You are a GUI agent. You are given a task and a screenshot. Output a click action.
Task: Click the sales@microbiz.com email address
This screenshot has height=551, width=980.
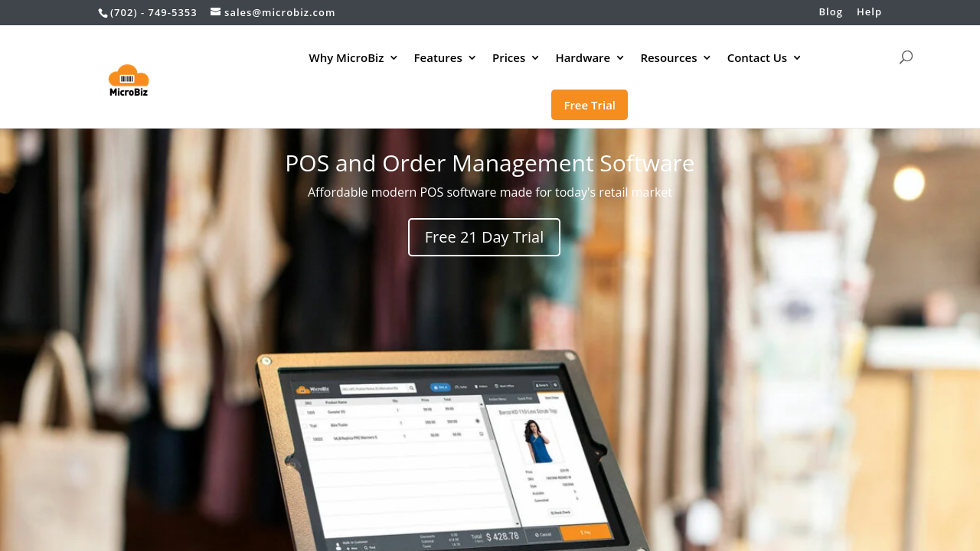tap(279, 12)
